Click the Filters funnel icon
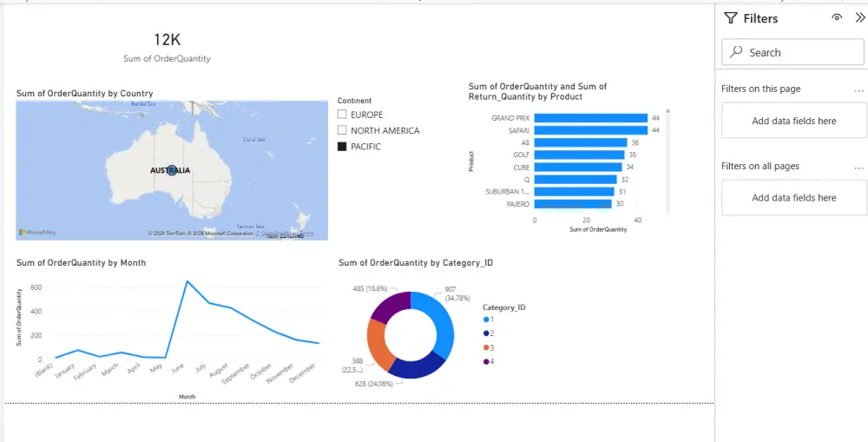 (x=731, y=18)
